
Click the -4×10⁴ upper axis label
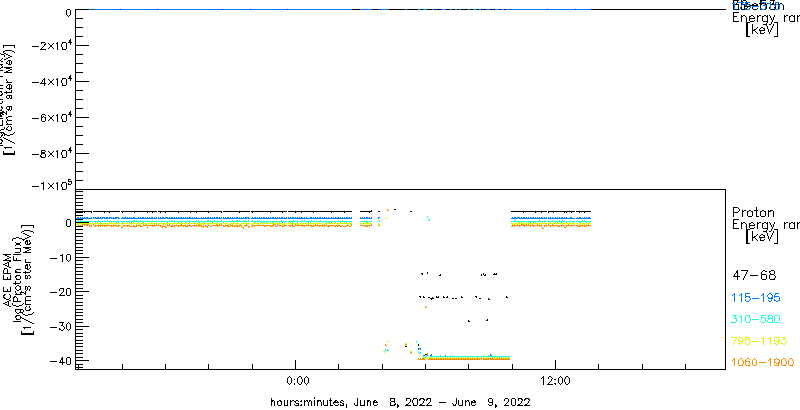[51, 82]
